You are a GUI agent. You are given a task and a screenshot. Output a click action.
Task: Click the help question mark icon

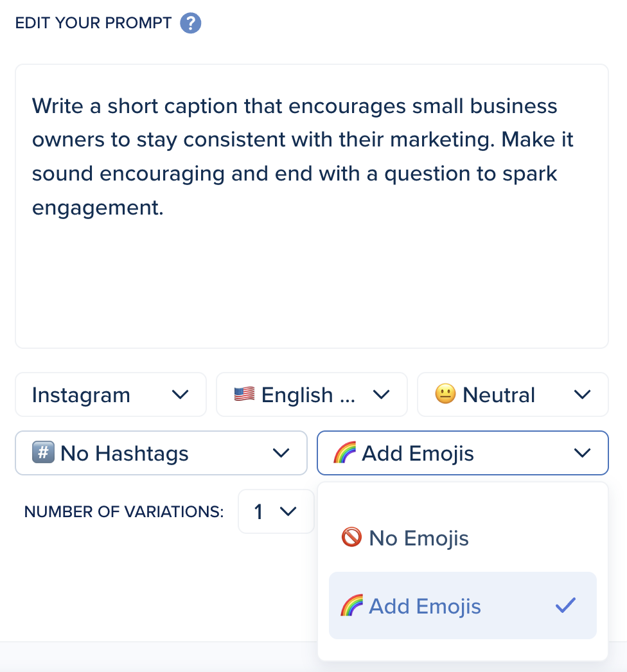point(191,24)
